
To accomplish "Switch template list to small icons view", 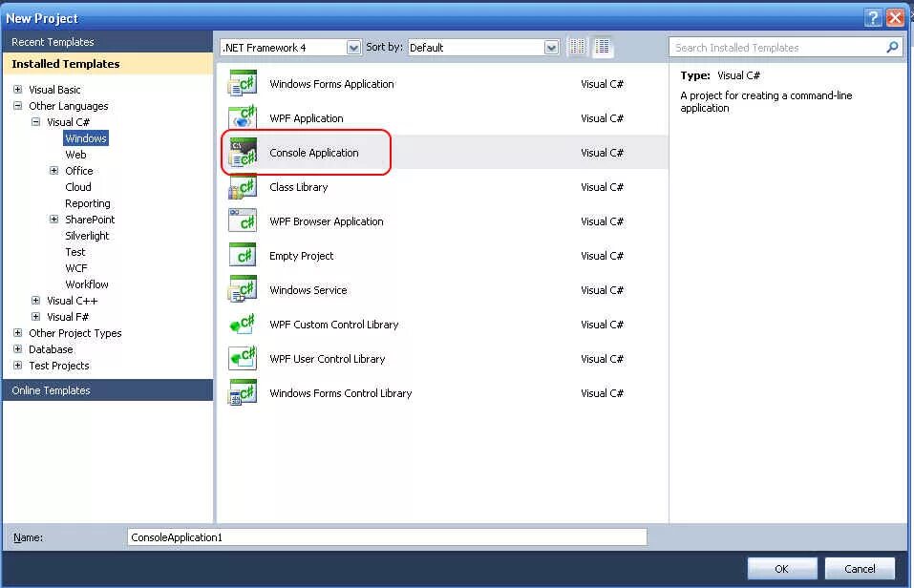I will click(x=577, y=47).
